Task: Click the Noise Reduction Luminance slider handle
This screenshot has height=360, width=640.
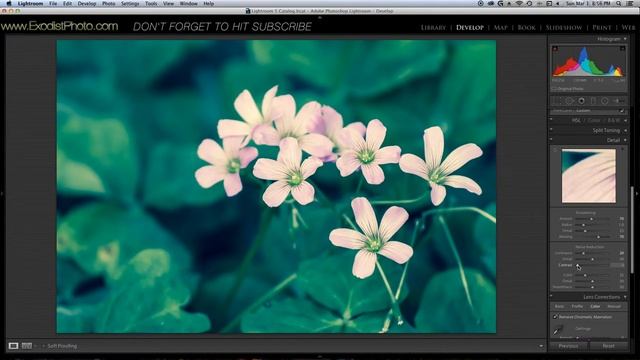Action: point(583,253)
